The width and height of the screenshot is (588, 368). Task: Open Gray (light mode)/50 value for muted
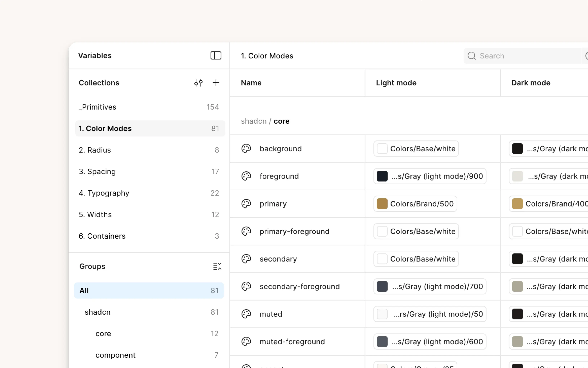pos(430,314)
